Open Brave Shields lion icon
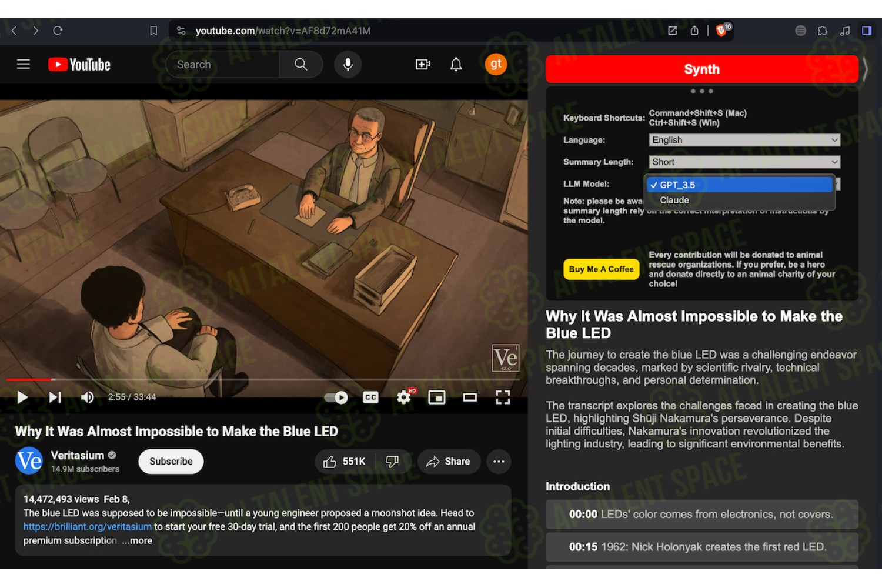This screenshot has height=588, width=882. pyautogui.click(x=722, y=30)
